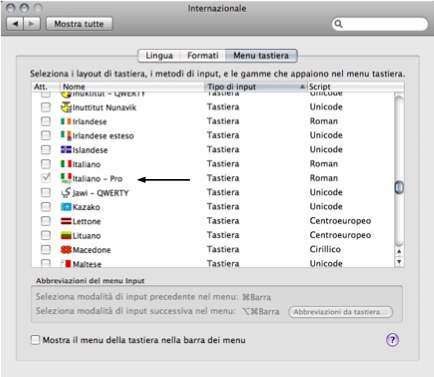Open Abbreviazioni da tastiera button
Screen dimensions: 434x377
click(340, 312)
